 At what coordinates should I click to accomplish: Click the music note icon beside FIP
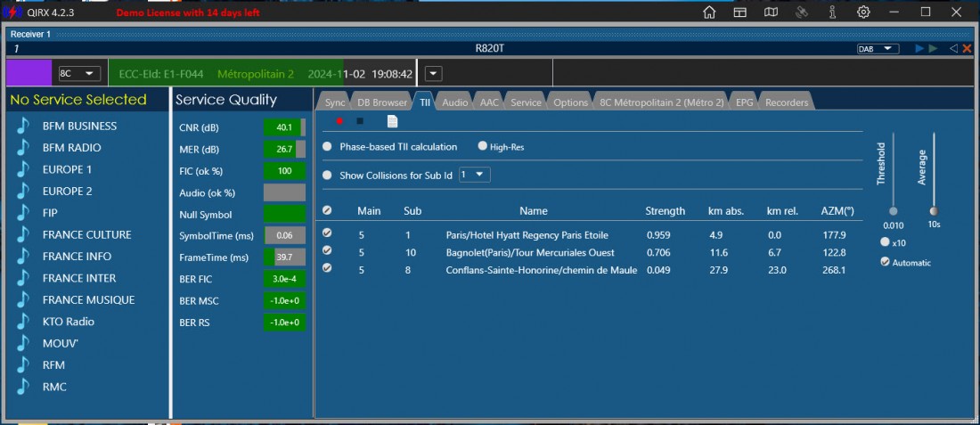click(x=23, y=212)
